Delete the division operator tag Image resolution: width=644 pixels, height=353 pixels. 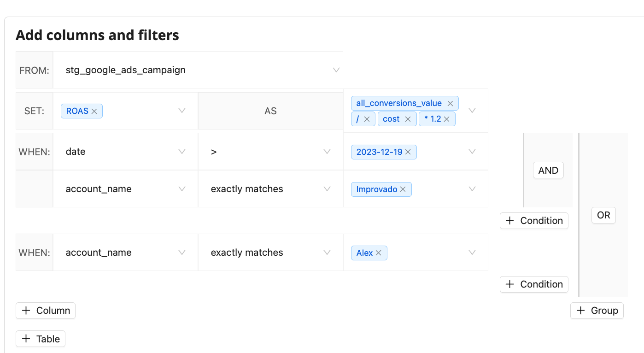(x=367, y=119)
